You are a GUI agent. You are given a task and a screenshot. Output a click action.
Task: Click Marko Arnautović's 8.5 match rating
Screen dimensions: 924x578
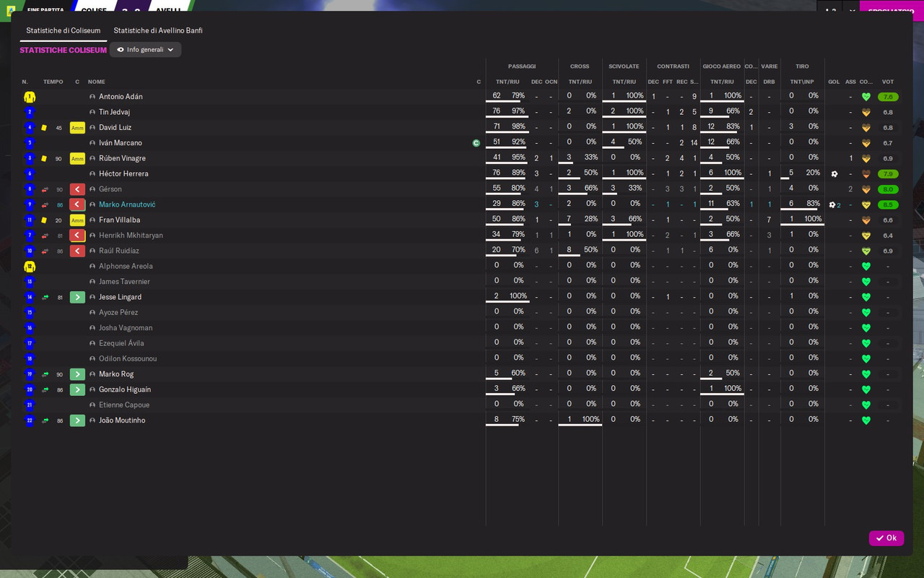tap(888, 205)
